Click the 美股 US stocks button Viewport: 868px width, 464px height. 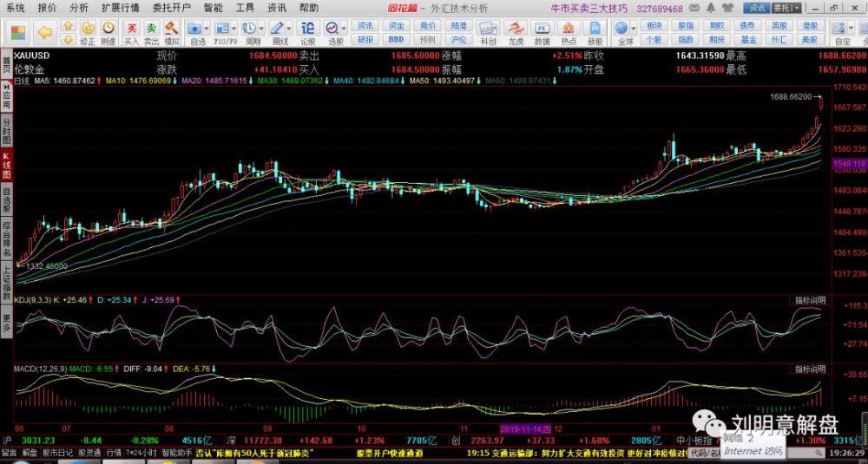809,39
